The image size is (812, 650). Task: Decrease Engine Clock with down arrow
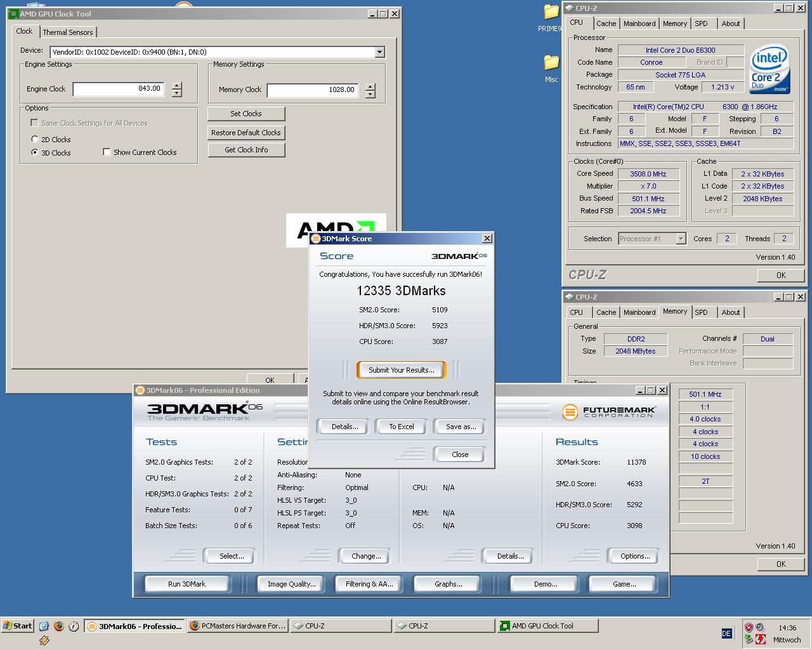pos(177,93)
